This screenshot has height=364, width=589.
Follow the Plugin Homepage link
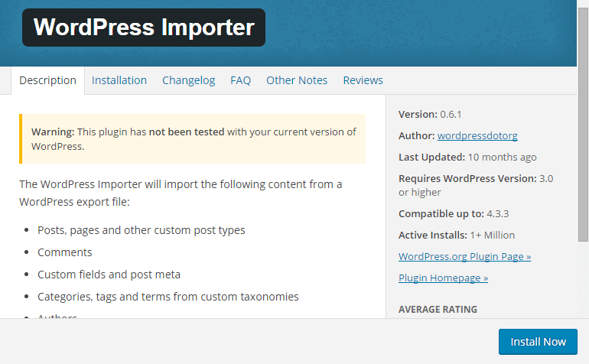[443, 278]
